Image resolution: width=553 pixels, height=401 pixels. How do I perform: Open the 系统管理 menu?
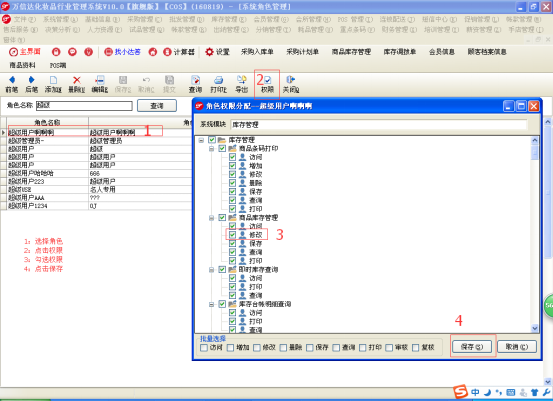(60, 19)
